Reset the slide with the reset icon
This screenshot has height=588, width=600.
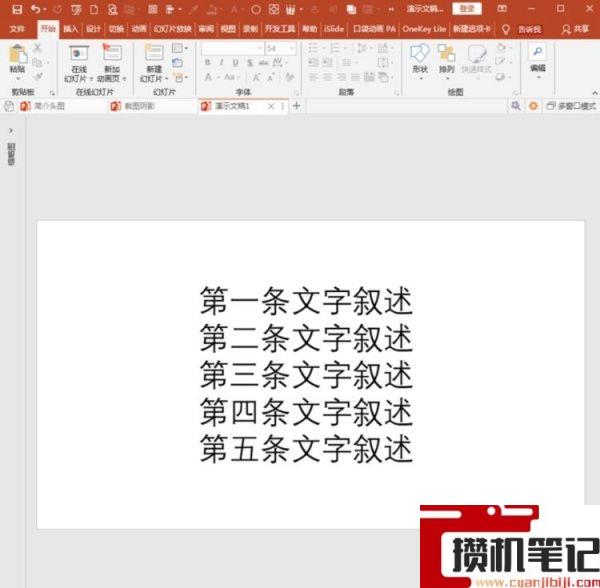[177, 63]
